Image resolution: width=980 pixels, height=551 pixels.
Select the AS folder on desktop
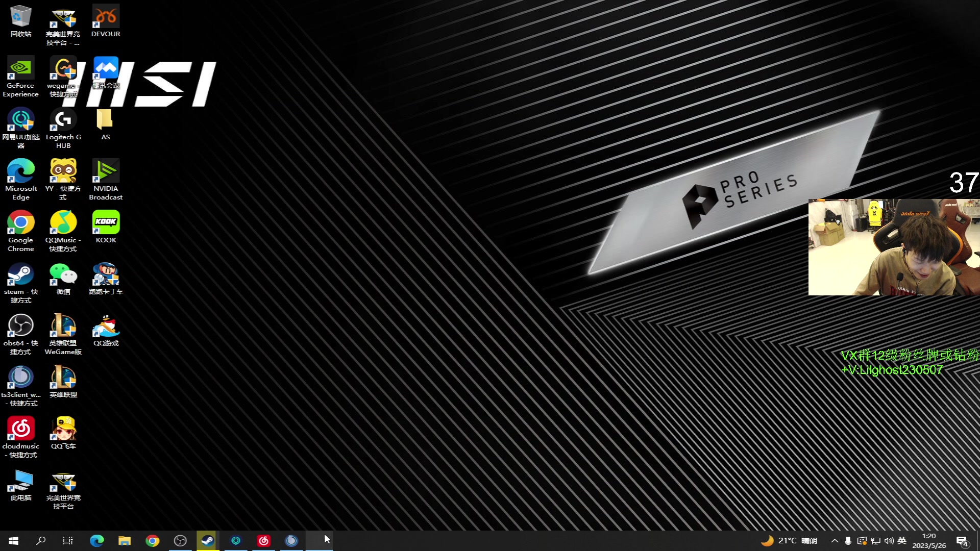click(x=106, y=120)
